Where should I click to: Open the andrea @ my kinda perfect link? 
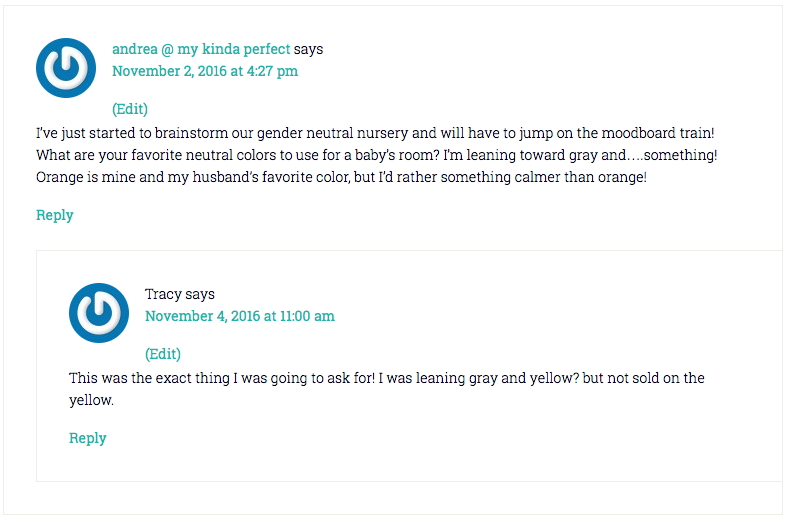pos(201,49)
